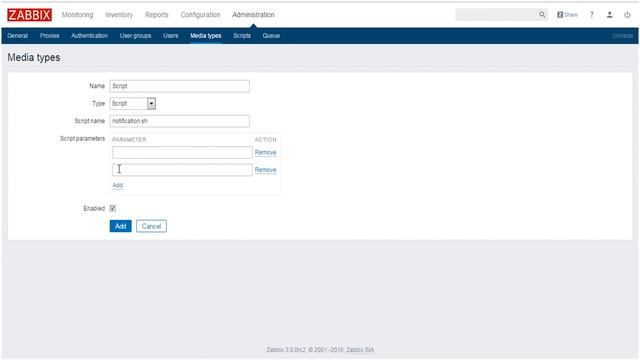
Task: Switch to the User groups submenu
Action: pyautogui.click(x=136, y=36)
